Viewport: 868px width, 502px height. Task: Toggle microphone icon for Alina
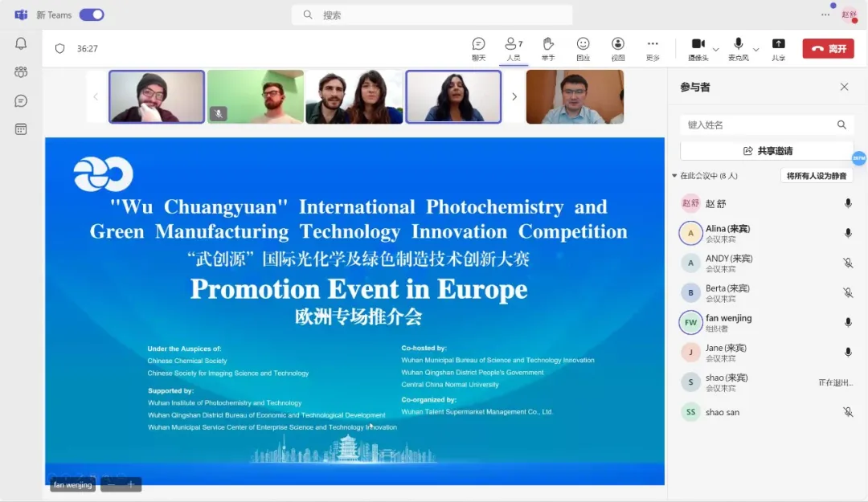pos(848,234)
